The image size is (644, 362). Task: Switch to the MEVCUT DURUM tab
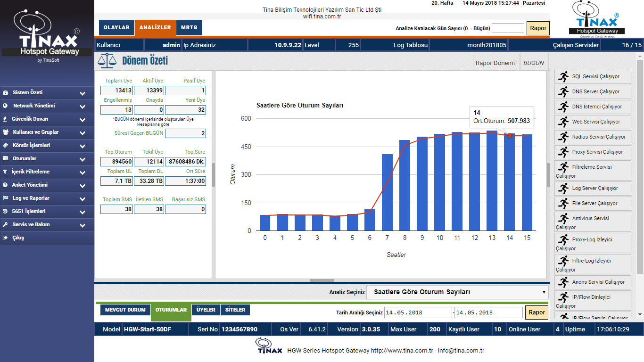(x=125, y=310)
